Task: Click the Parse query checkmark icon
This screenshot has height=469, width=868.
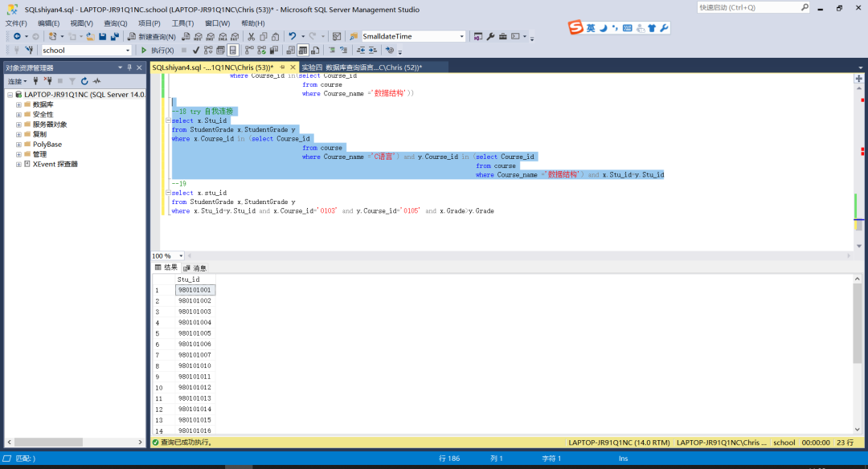Action: coord(196,51)
